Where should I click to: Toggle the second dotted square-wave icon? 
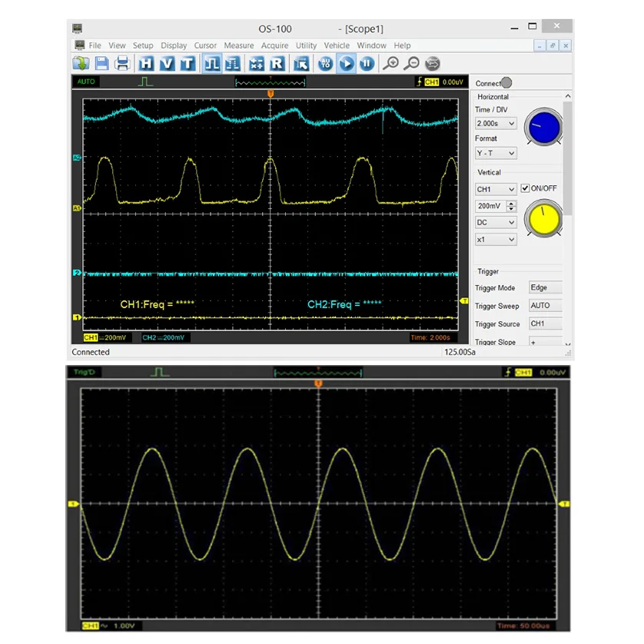(x=232, y=64)
